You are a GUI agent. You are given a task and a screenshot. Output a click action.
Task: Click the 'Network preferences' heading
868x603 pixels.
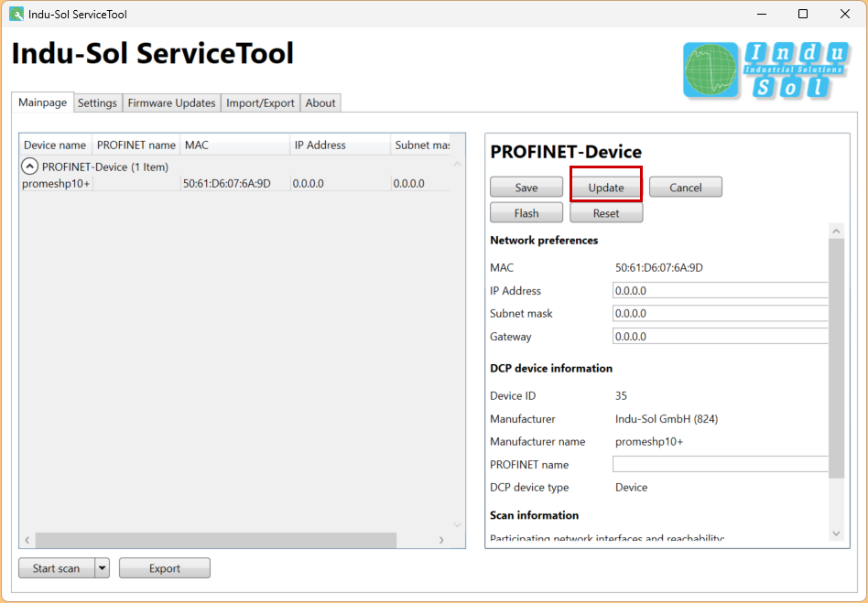(x=544, y=240)
